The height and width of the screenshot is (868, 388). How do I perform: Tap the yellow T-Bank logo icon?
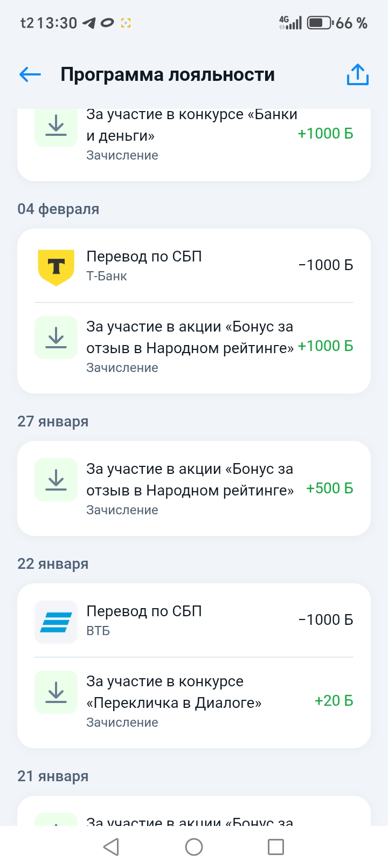point(56,267)
